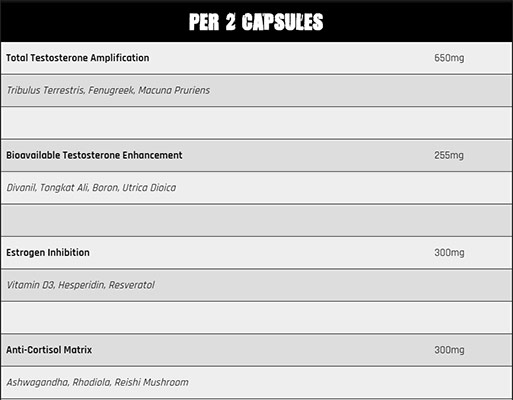Image resolution: width=513 pixels, height=400 pixels.
Task: Click the 255mg dosage value
Action: tap(449, 155)
